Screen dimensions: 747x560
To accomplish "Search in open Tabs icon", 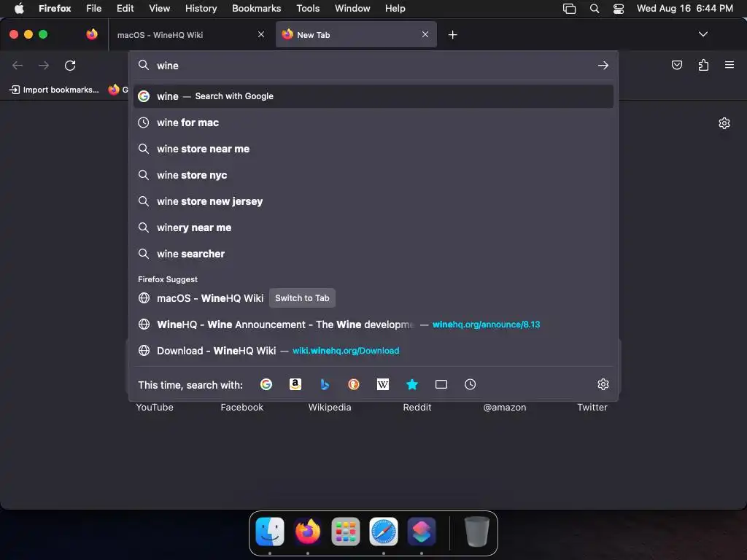I will click(x=441, y=384).
